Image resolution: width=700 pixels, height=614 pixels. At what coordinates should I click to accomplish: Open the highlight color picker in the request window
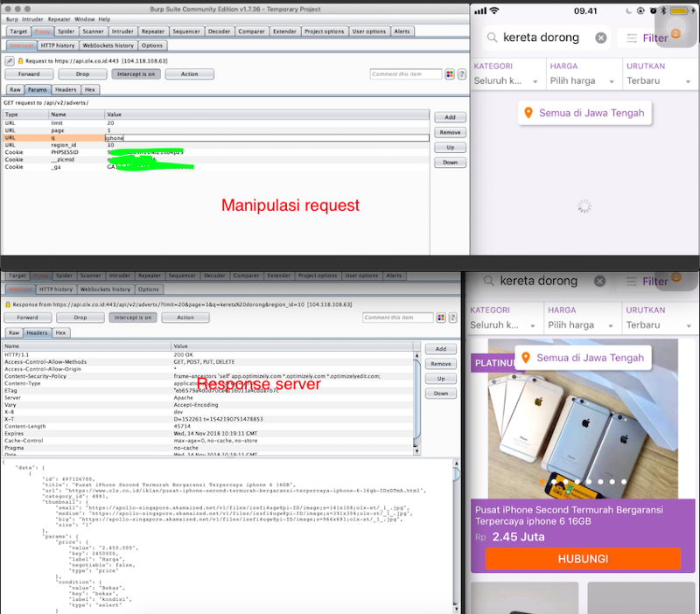(450, 74)
